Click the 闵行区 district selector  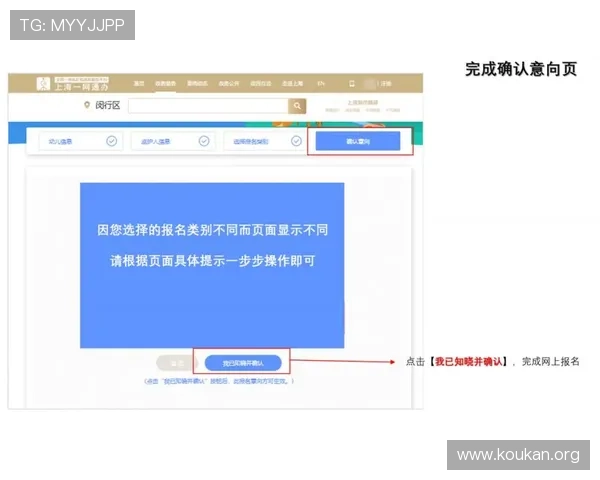pyautogui.click(x=108, y=105)
